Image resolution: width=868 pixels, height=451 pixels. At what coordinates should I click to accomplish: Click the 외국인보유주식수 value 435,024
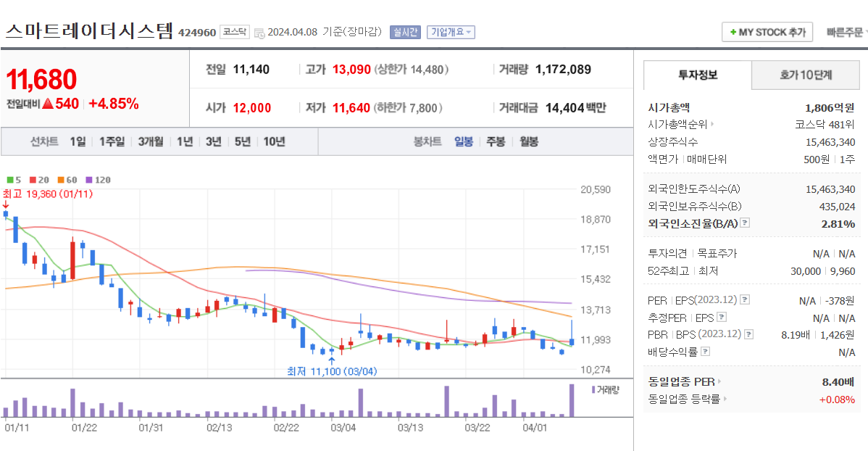pos(837,206)
